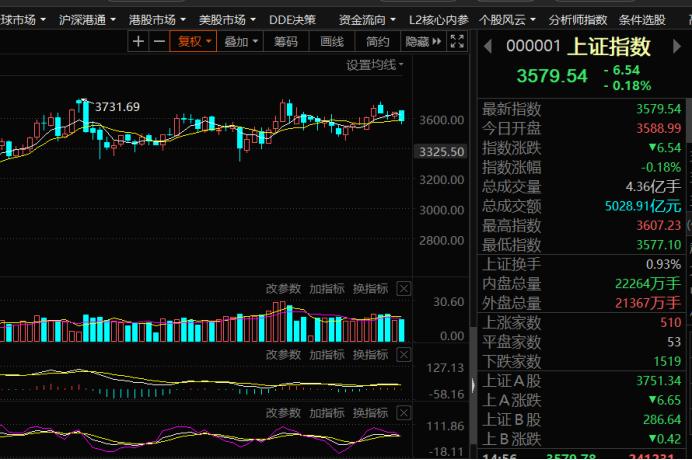The image size is (692, 460).
Task: Close the bottom indicator sub-panel
Action: coord(403,413)
